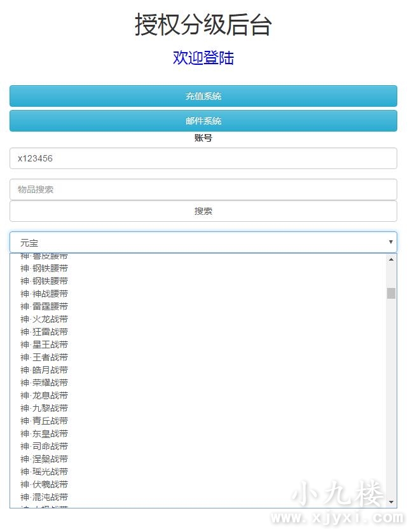410x532 pixels.
Task: Click the 物品搜索 item search box
Action: [x=203, y=189]
